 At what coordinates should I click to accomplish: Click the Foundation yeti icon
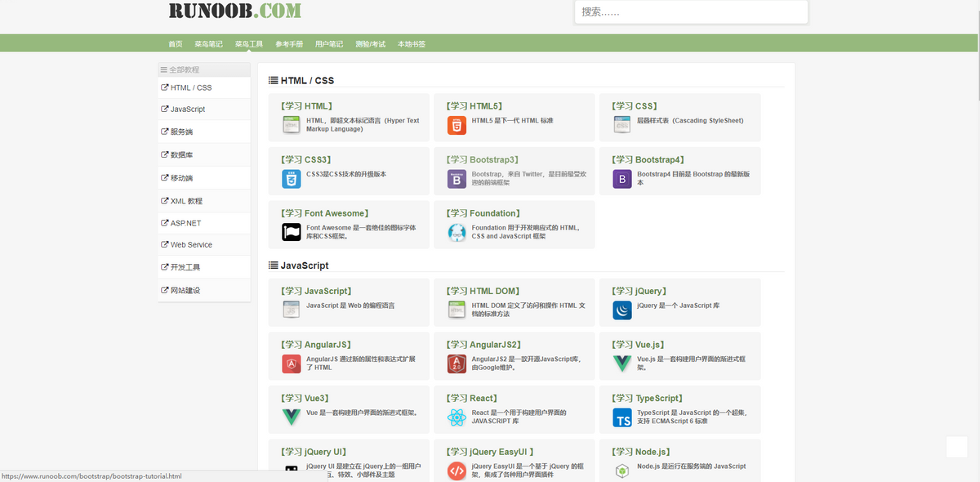click(x=457, y=233)
